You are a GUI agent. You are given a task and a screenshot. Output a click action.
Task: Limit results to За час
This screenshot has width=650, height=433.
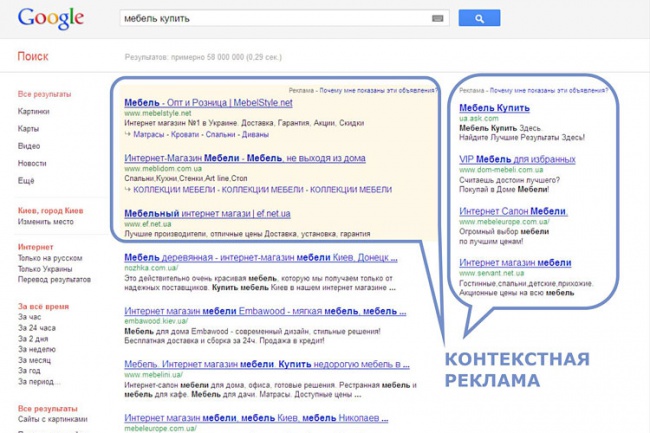(x=29, y=317)
